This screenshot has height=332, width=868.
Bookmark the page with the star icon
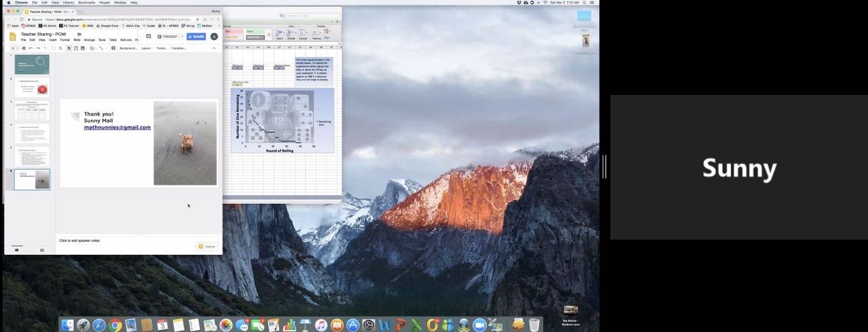point(197,20)
